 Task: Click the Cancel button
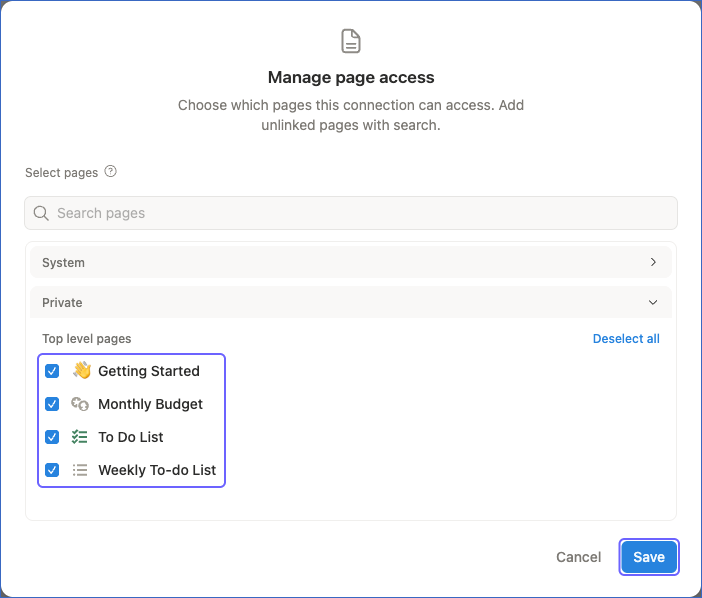pyautogui.click(x=578, y=557)
